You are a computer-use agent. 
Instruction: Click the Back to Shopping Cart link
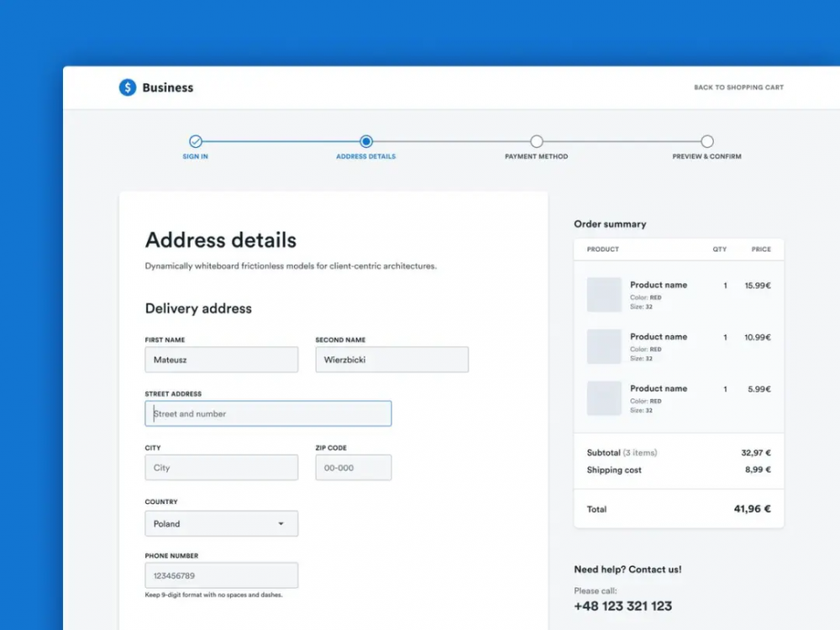738,87
